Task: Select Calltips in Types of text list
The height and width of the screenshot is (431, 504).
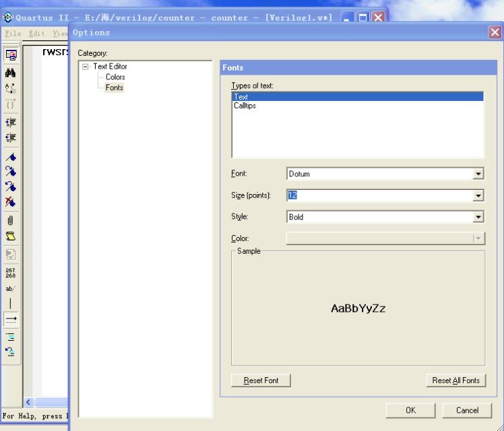Action: pos(245,106)
